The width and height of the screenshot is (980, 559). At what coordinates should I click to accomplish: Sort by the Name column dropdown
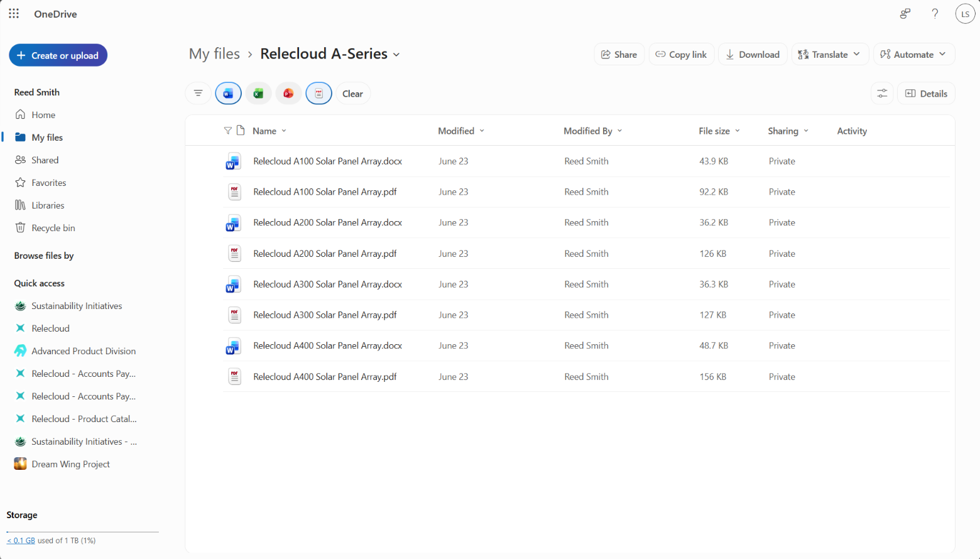click(x=270, y=131)
